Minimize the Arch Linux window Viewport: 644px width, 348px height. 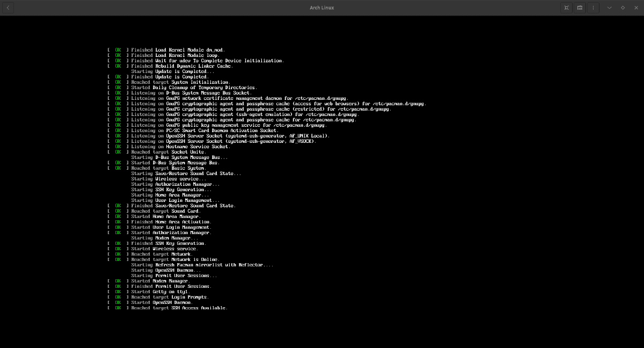609,8
